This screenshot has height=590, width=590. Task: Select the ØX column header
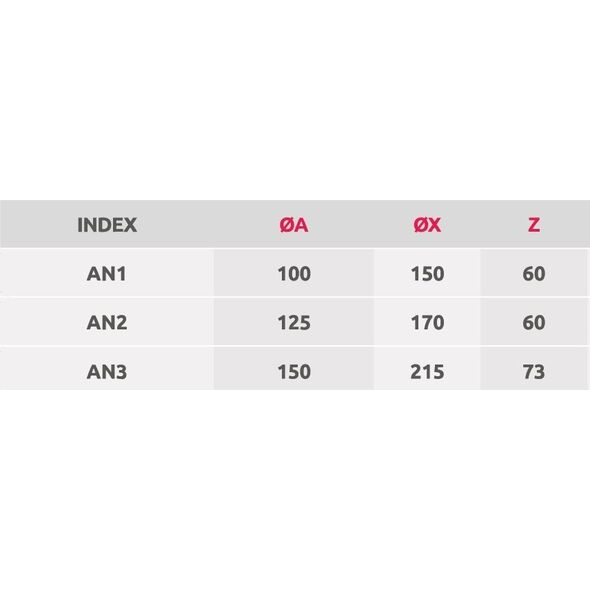(427, 225)
